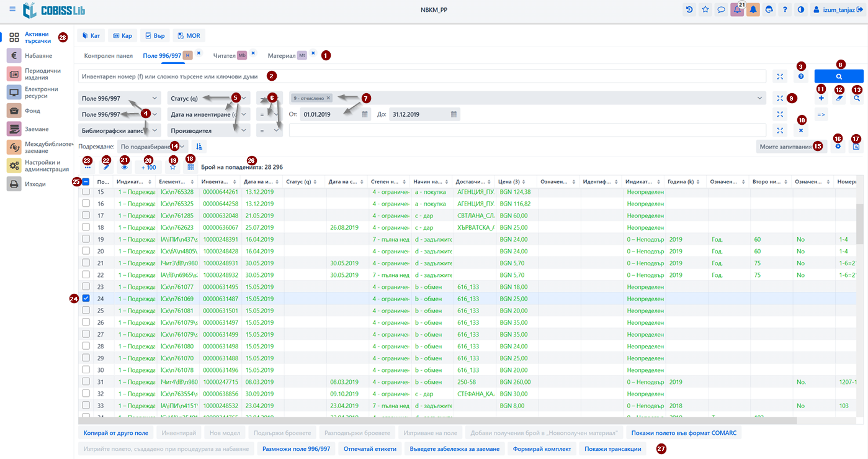Check the checkbox for row 15

[x=86, y=192]
